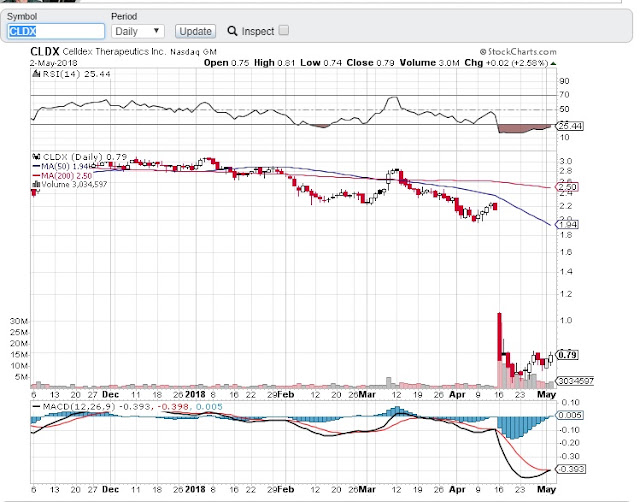Click the green up-arrow change indicator

pyautogui.click(x=553, y=63)
